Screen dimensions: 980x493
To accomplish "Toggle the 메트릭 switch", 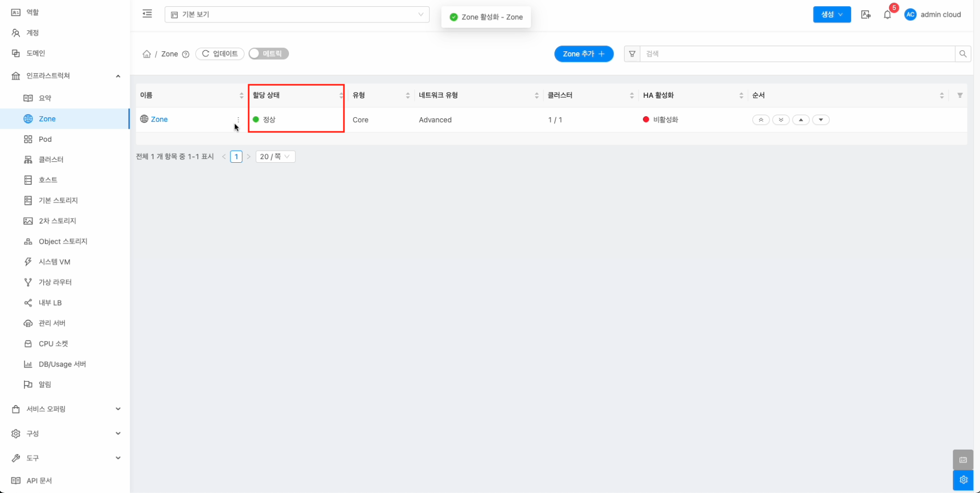I will pyautogui.click(x=269, y=54).
